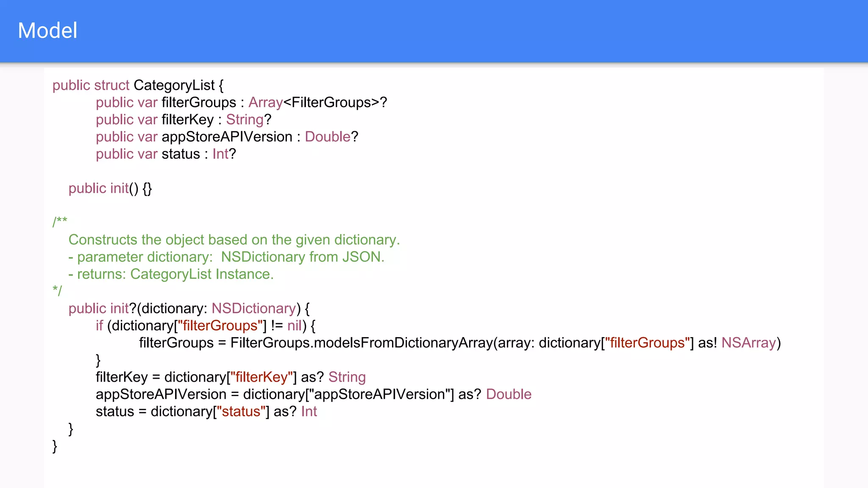Click the filterGroups Array<FilterGroups>? declaration line
This screenshot has width=868, height=488.
pyautogui.click(x=241, y=103)
